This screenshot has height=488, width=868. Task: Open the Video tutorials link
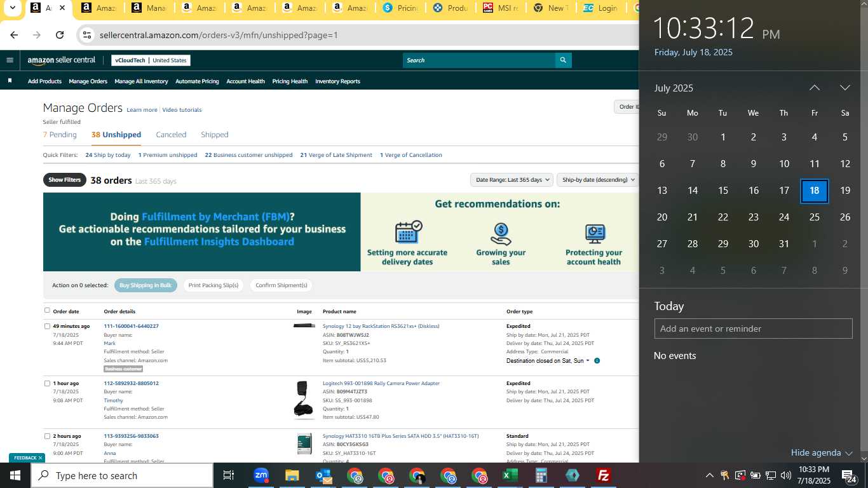pos(182,110)
